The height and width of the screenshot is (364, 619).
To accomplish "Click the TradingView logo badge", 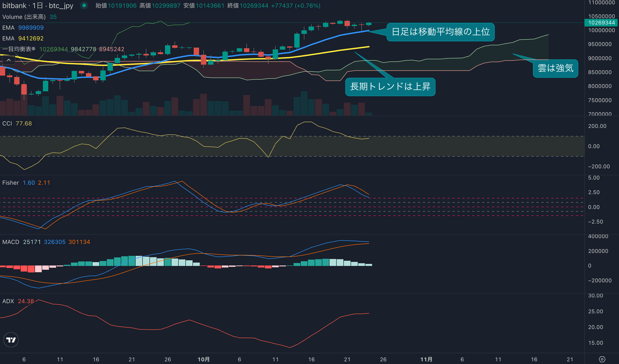I will click(11, 340).
